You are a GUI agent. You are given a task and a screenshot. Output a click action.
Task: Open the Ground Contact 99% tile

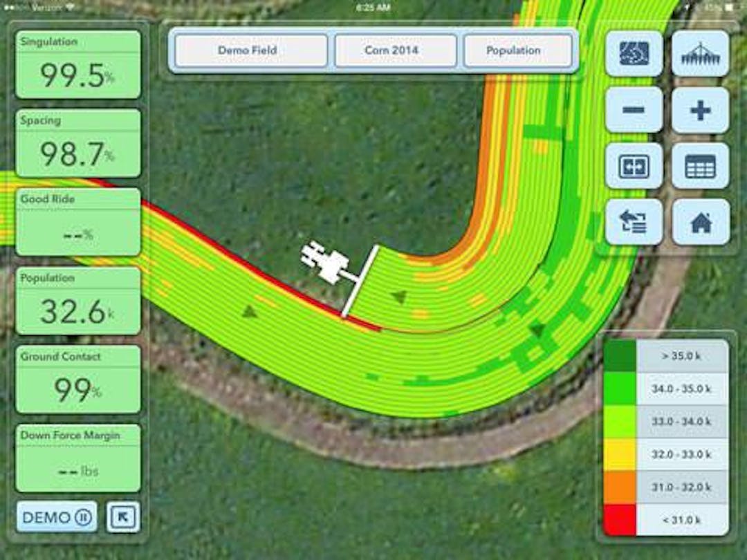tap(77, 380)
